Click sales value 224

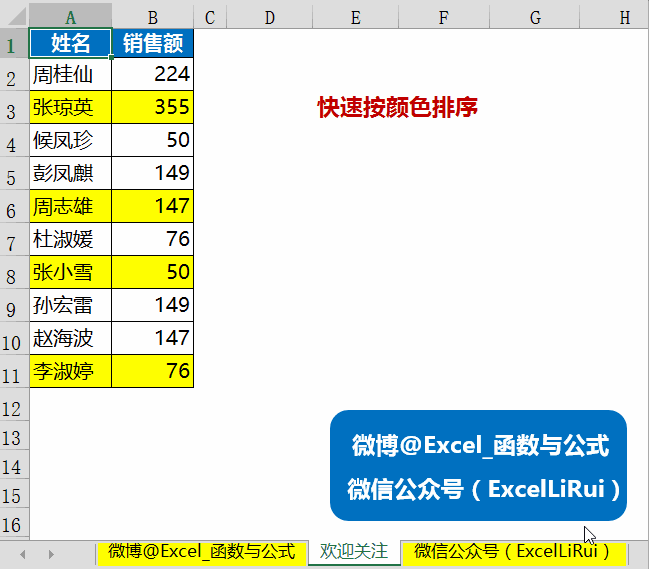point(153,74)
